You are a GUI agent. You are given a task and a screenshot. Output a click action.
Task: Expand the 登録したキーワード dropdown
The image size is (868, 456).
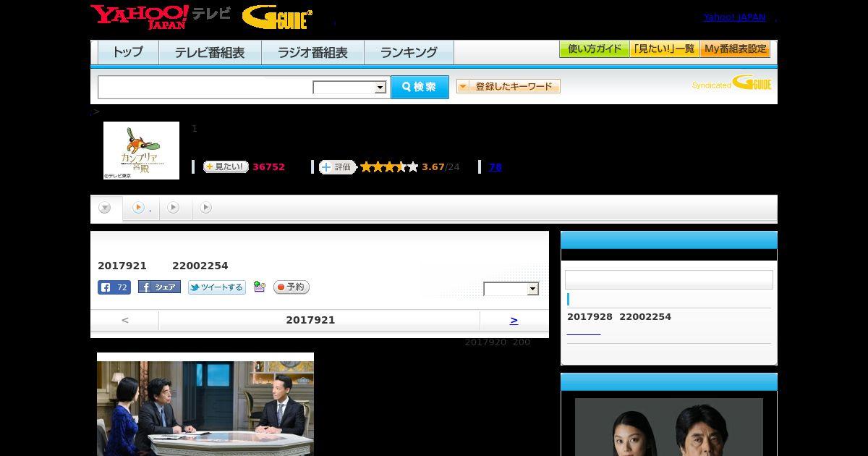509,86
